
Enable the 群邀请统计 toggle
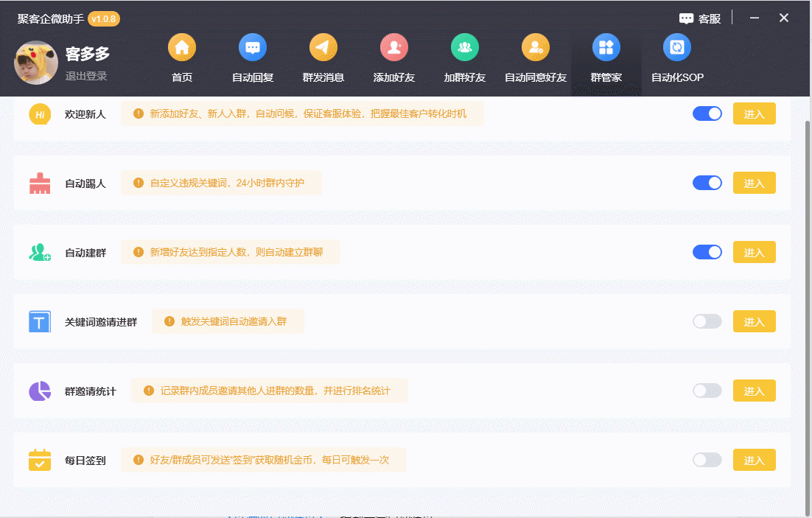click(x=707, y=391)
